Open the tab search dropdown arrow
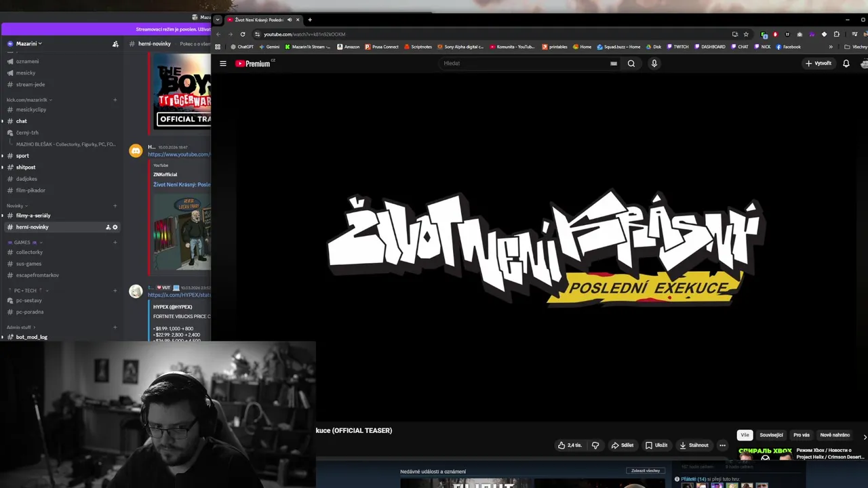 (x=218, y=20)
